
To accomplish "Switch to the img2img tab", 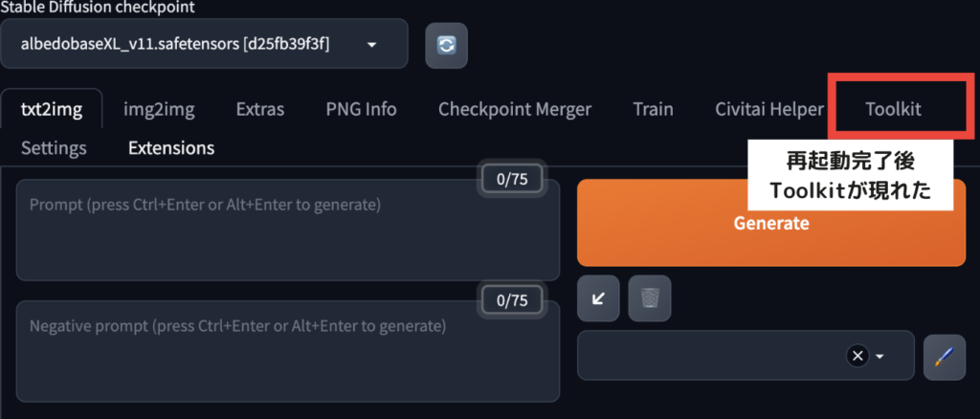I will pos(159,109).
